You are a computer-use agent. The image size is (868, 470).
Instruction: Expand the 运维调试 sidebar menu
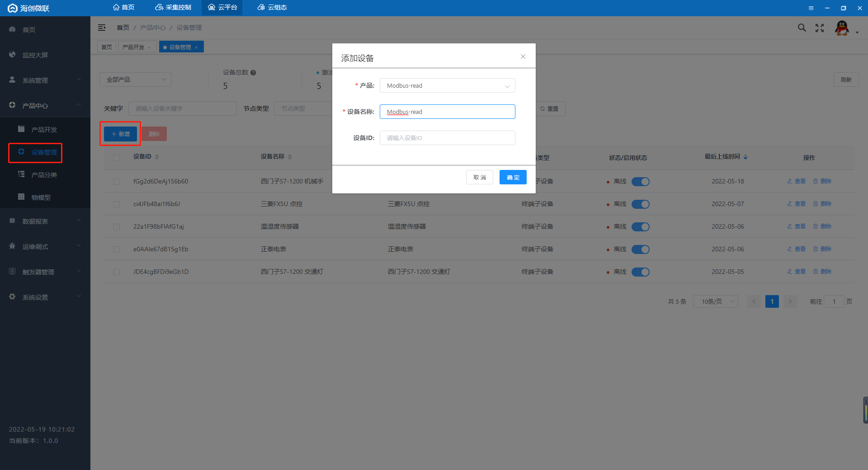click(45, 246)
